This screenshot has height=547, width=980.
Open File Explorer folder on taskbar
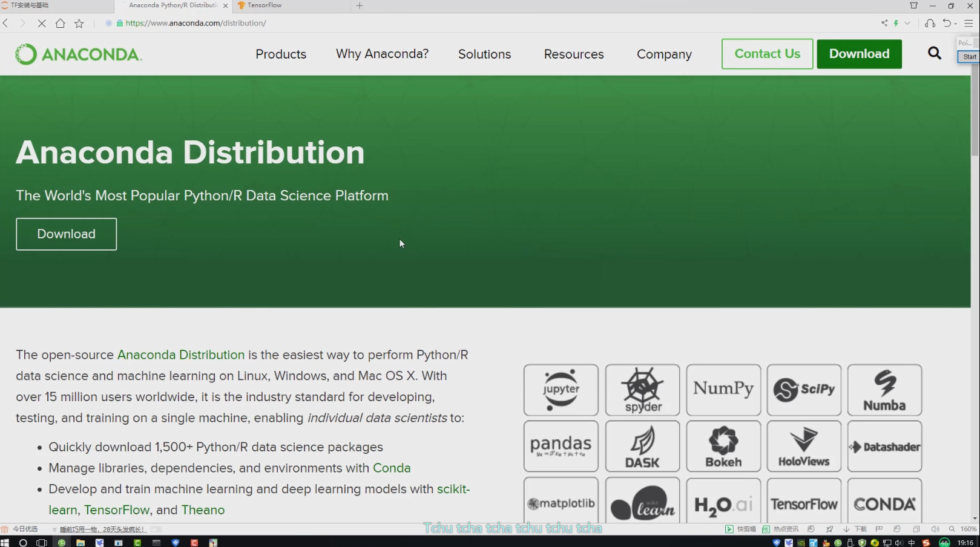point(80,542)
